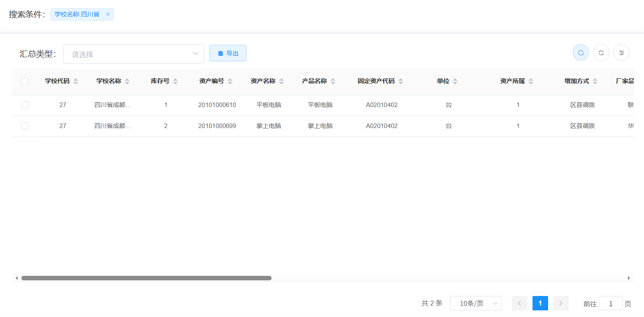Screen dimensions: 644x317
Task: Sort by 固定资产代码 column arrows
Action: [x=401, y=82]
